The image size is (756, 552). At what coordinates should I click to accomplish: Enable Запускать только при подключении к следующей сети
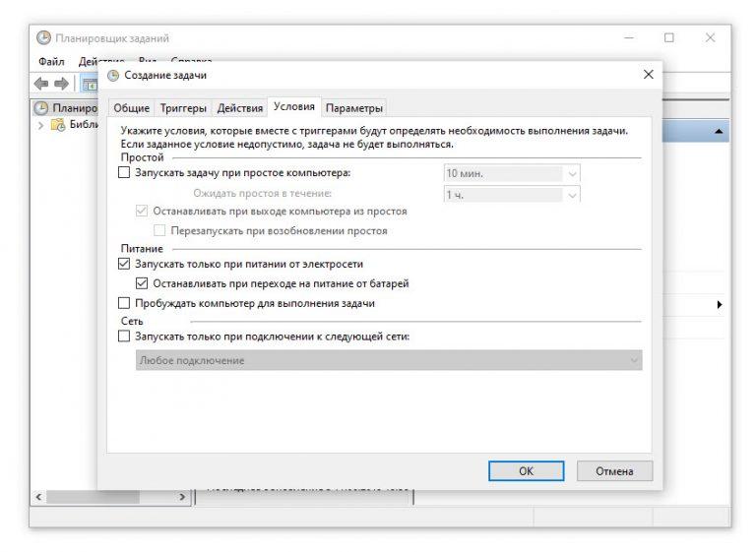tap(124, 336)
